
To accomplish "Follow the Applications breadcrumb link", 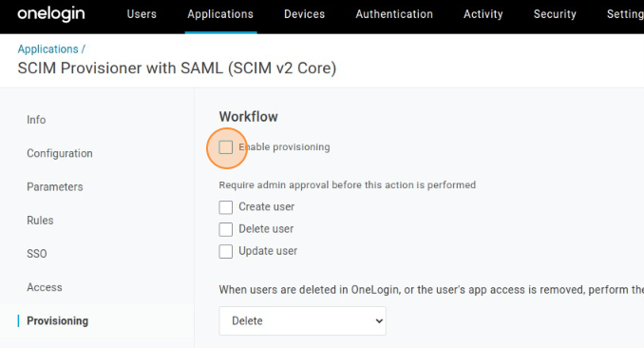I will point(47,48).
